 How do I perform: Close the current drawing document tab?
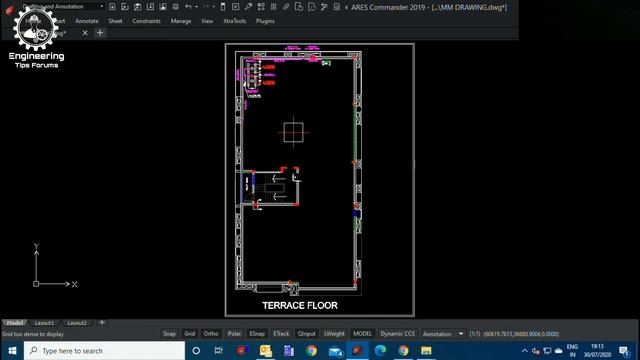85,33
